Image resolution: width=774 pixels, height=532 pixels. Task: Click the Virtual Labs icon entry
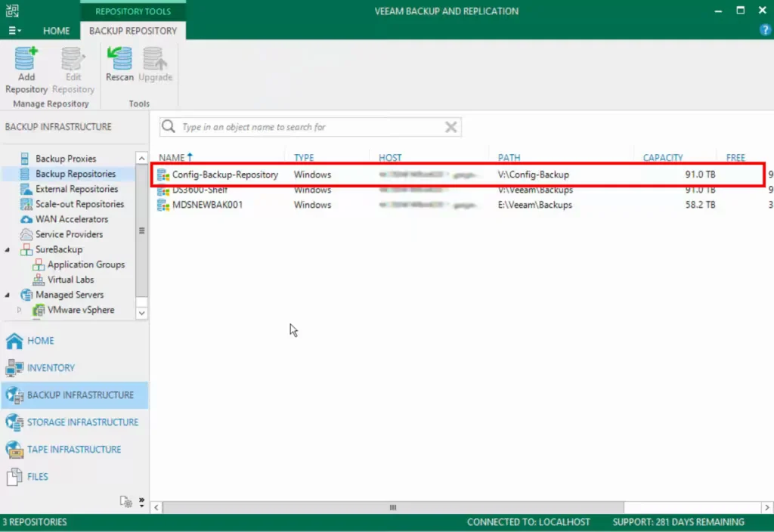pyautogui.click(x=70, y=280)
